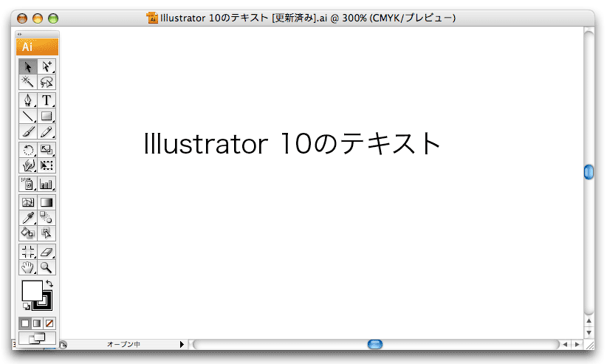Select the Rectangle tool
The width and height of the screenshot is (607, 364).
point(47,116)
